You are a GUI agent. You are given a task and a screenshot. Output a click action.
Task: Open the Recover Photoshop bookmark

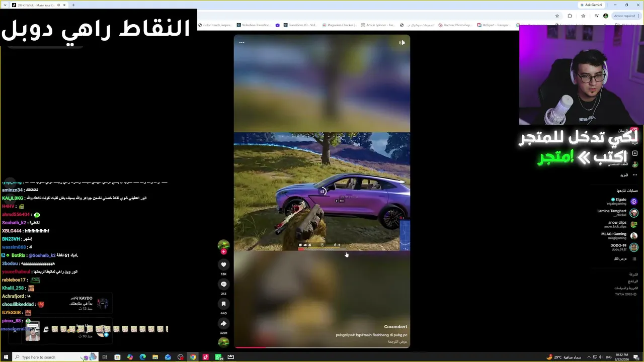coord(455,25)
